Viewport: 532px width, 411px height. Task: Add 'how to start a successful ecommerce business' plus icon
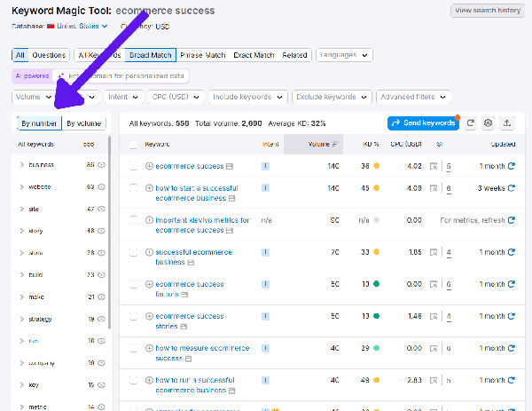149,188
